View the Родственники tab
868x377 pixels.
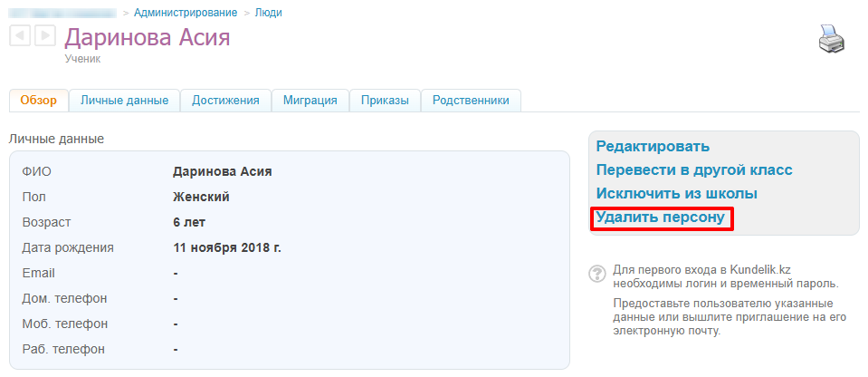[x=471, y=101]
